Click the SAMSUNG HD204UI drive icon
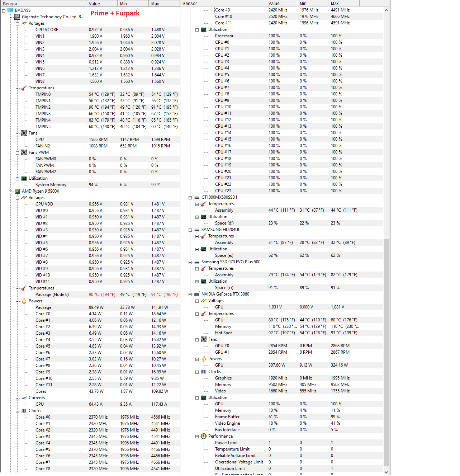Image resolution: width=460 pixels, height=476 pixels. pyautogui.click(x=197, y=230)
